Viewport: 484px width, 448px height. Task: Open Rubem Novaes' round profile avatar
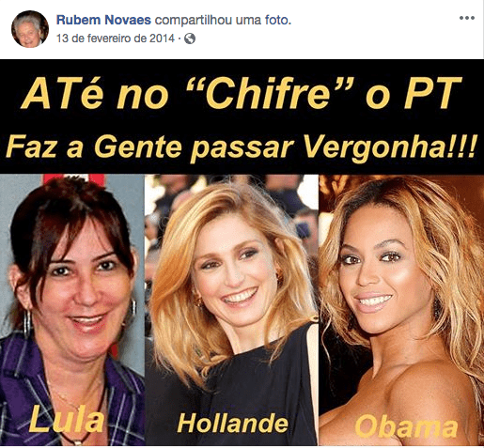[30, 29]
